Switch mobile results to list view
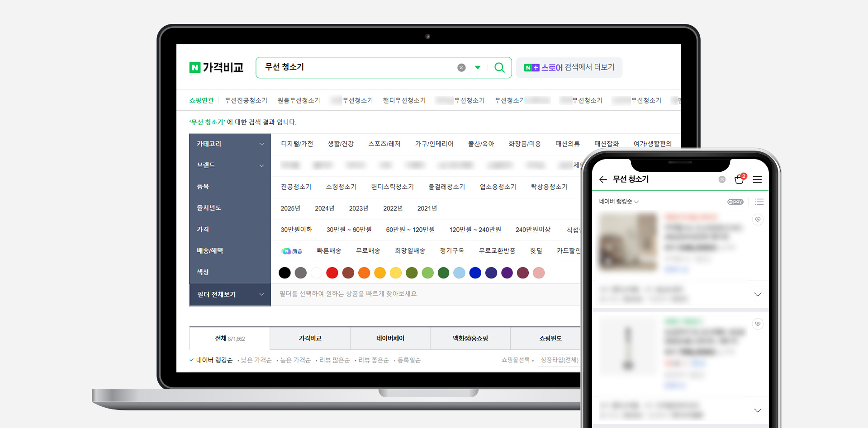 point(759,202)
